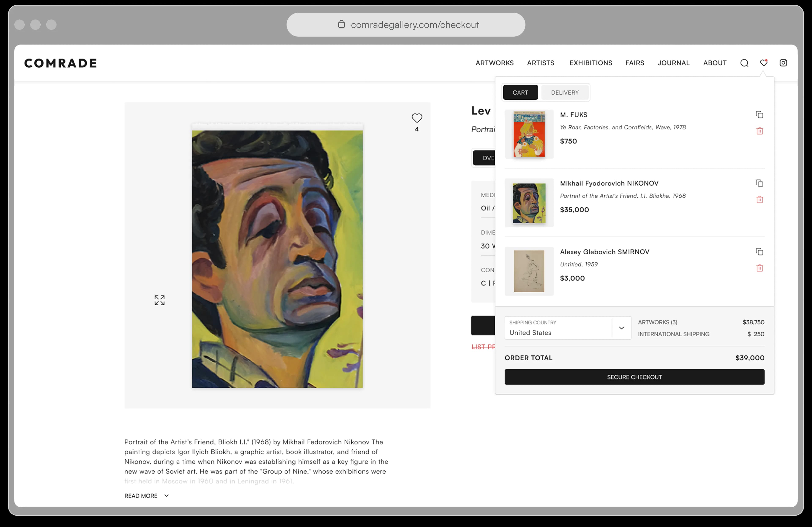
Task: Copy the SMIRNOV Untitled cart item
Action: point(759,252)
